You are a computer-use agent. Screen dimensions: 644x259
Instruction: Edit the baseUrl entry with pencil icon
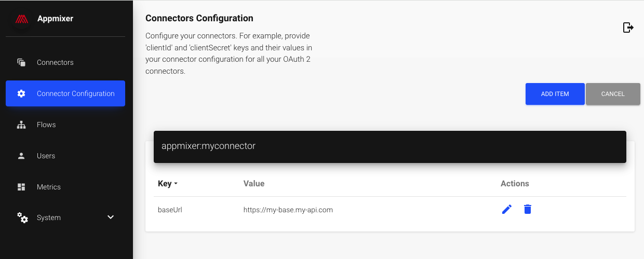coord(507,209)
